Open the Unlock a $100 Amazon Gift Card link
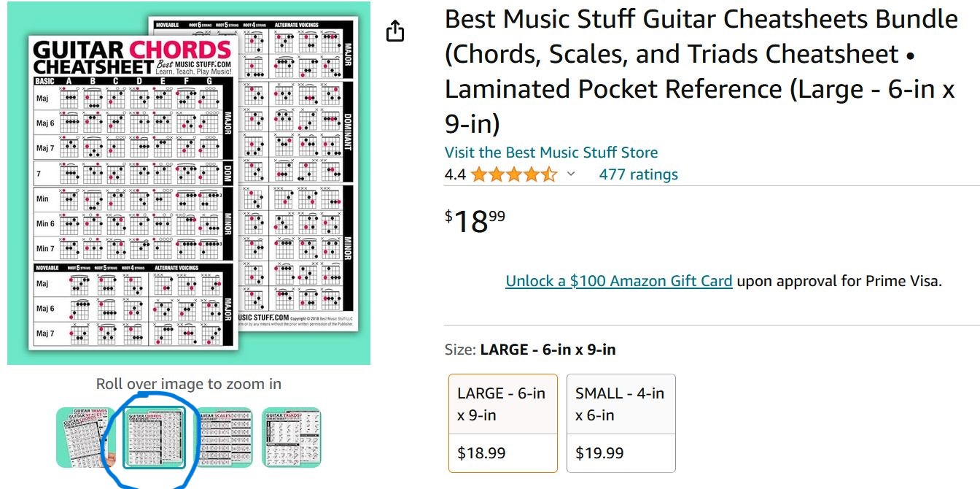The width and height of the screenshot is (980, 489). click(x=619, y=281)
